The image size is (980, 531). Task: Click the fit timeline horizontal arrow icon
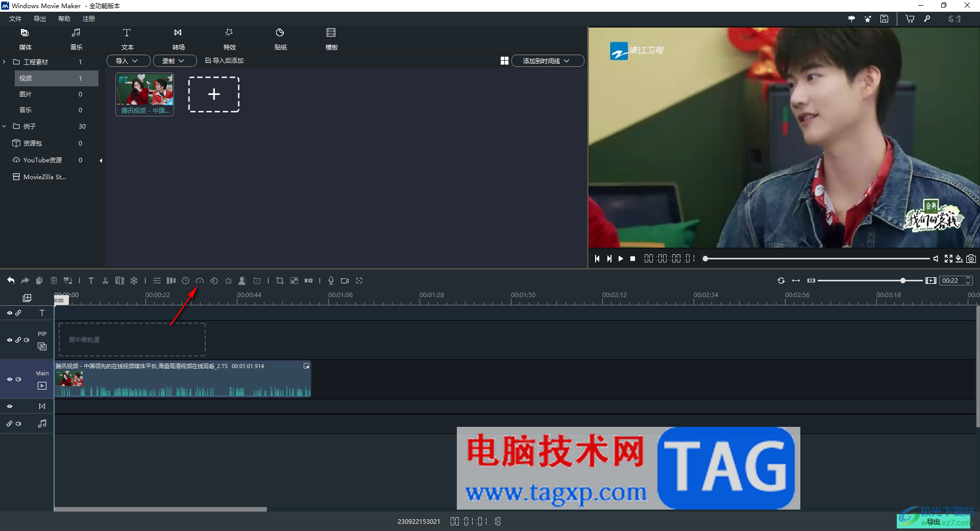[796, 280]
